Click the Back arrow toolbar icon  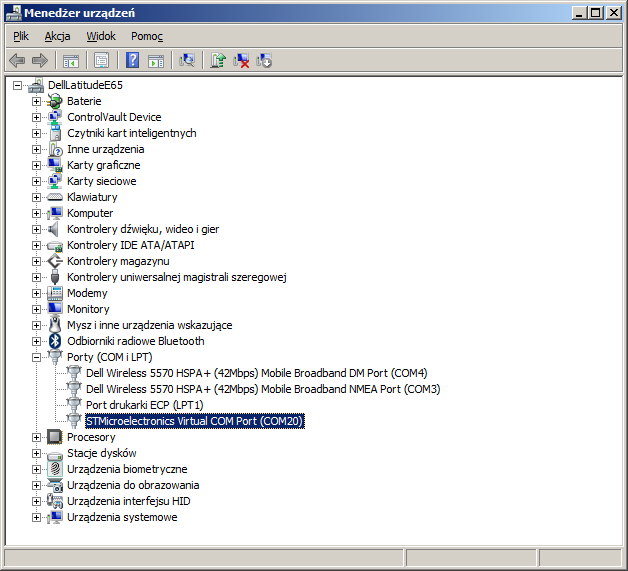[17, 60]
